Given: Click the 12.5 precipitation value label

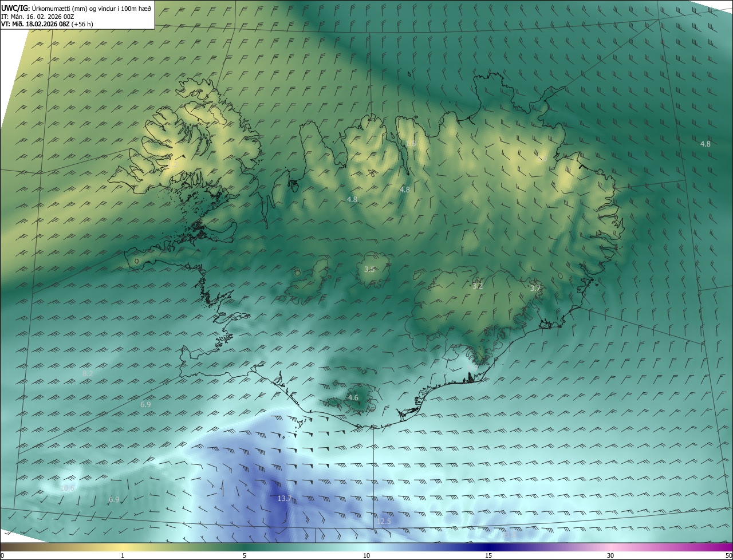Looking at the screenshot, I should (x=384, y=521).
